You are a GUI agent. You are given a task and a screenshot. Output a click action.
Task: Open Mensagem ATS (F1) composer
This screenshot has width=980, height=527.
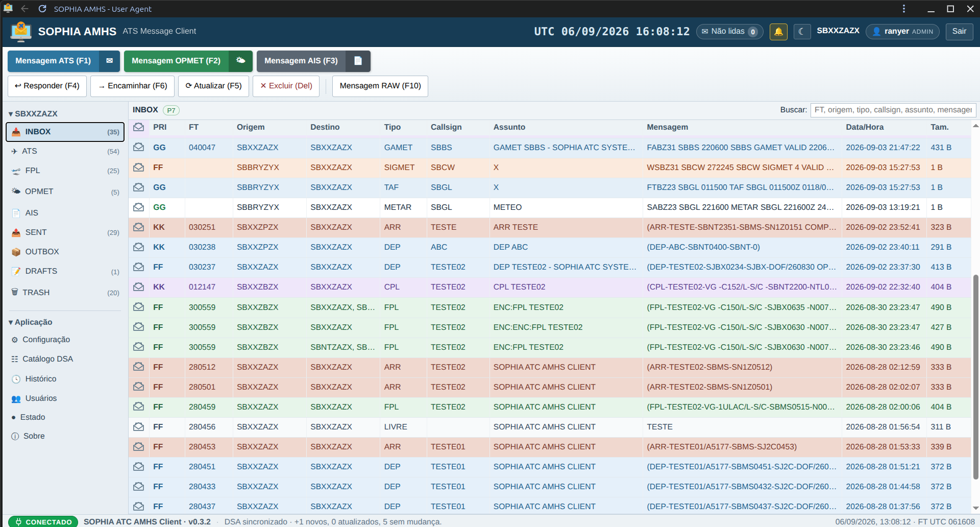[x=53, y=61]
